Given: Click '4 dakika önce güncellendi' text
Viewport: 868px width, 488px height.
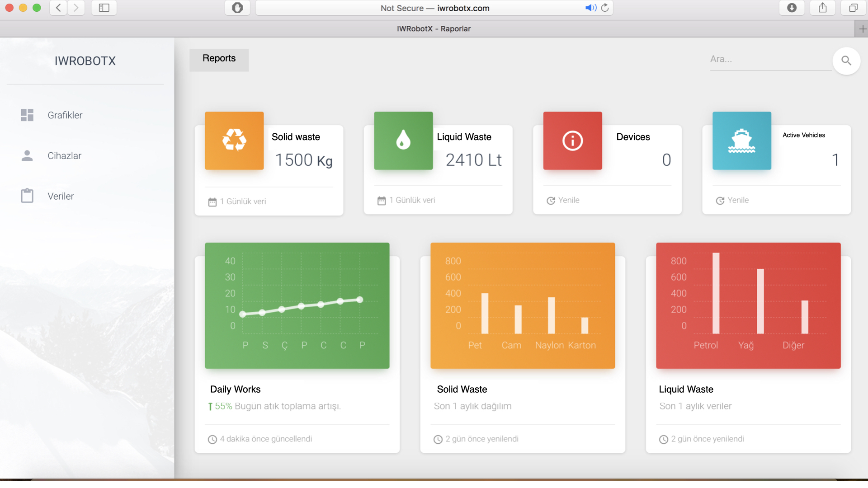Looking at the screenshot, I should (266, 439).
